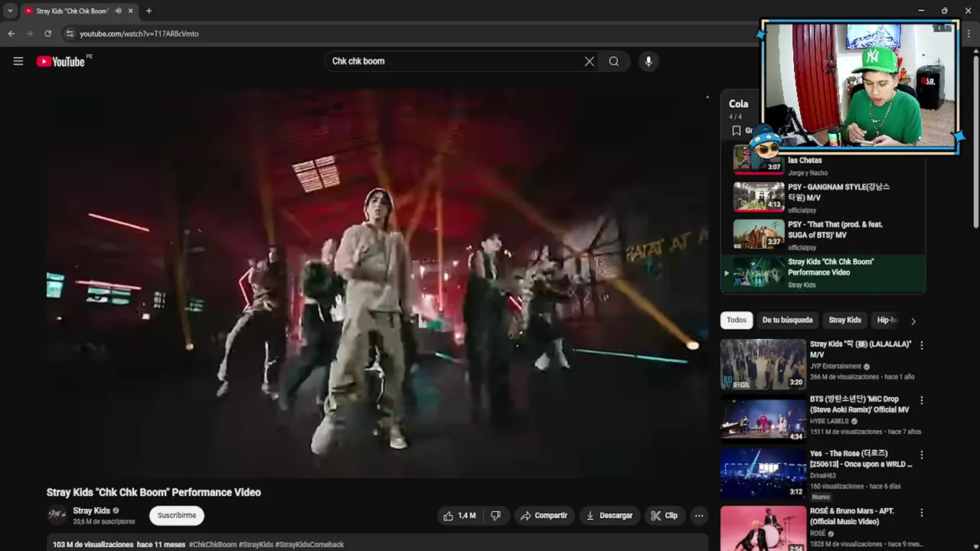The height and width of the screenshot is (551, 980).
Task: Click the video title text
Action: click(154, 493)
